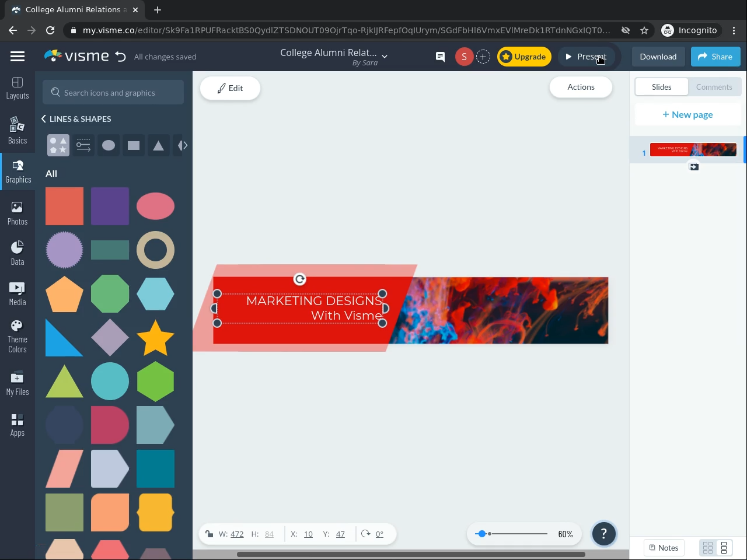Select the rectangle shapes category
747x560 pixels.
coord(134,145)
